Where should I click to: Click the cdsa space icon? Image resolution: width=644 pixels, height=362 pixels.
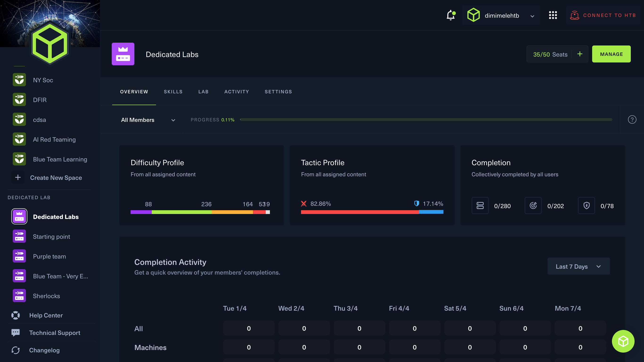tap(19, 119)
